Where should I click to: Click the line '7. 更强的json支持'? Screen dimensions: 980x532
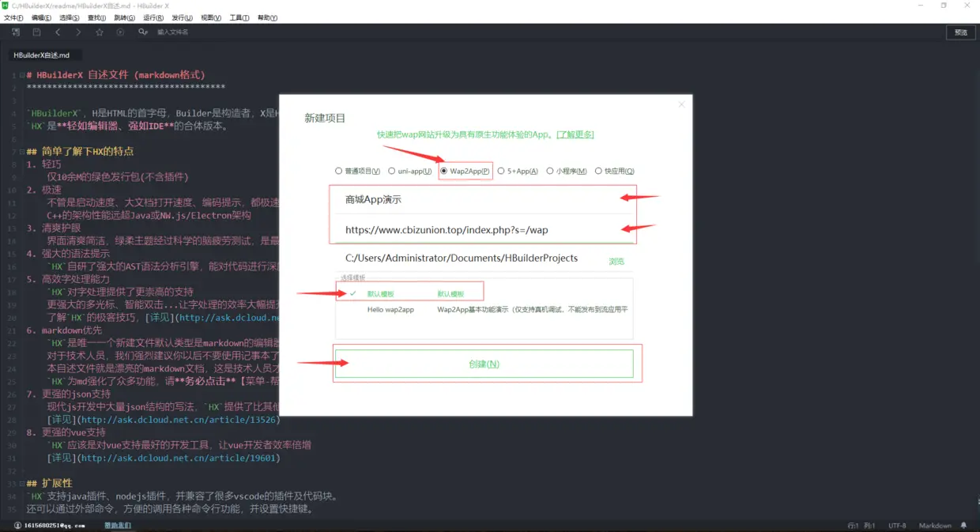(70, 394)
